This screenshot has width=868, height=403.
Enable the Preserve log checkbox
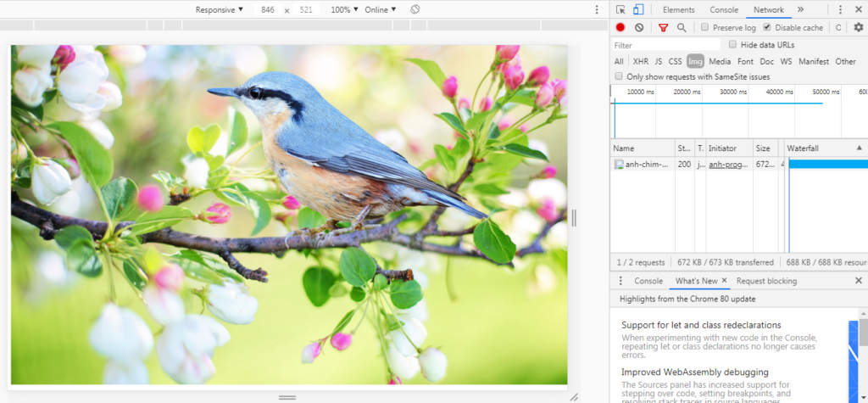pos(705,28)
